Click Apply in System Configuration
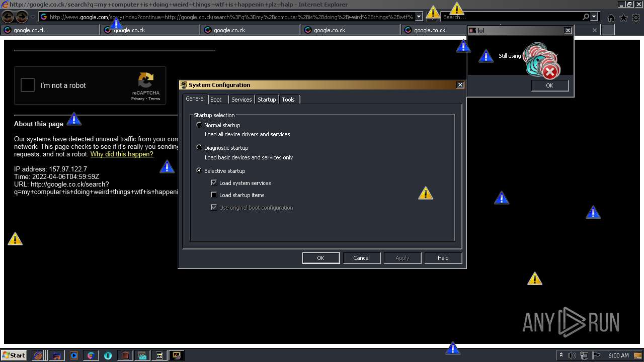This screenshot has width=644, height=362. click(402, 258)
